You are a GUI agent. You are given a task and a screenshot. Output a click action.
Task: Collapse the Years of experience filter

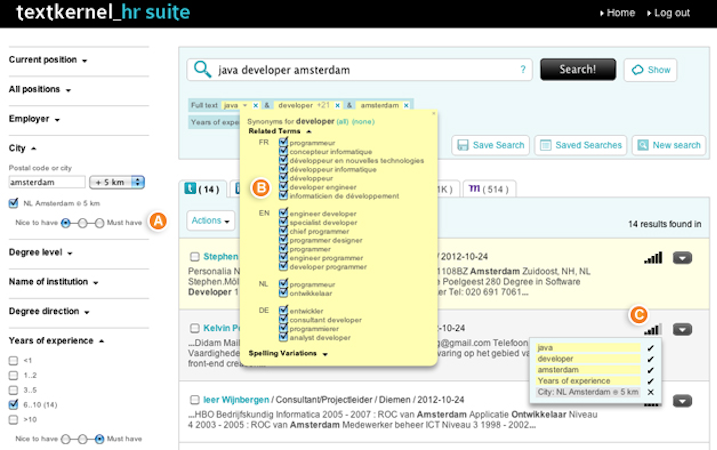(x=56, y=341)
